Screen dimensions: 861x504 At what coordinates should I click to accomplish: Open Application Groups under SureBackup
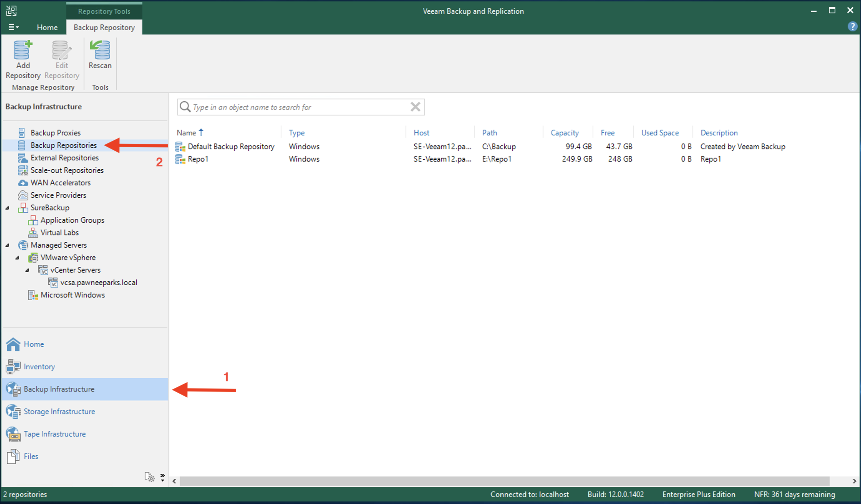pos(72,220)
